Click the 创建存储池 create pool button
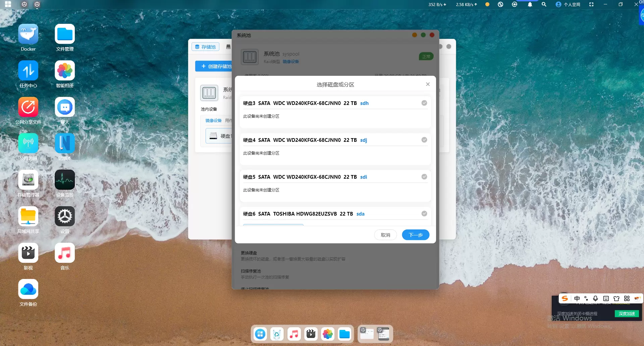Image resolution: width=644 pixels, height=346 pixels. [215, 66]
